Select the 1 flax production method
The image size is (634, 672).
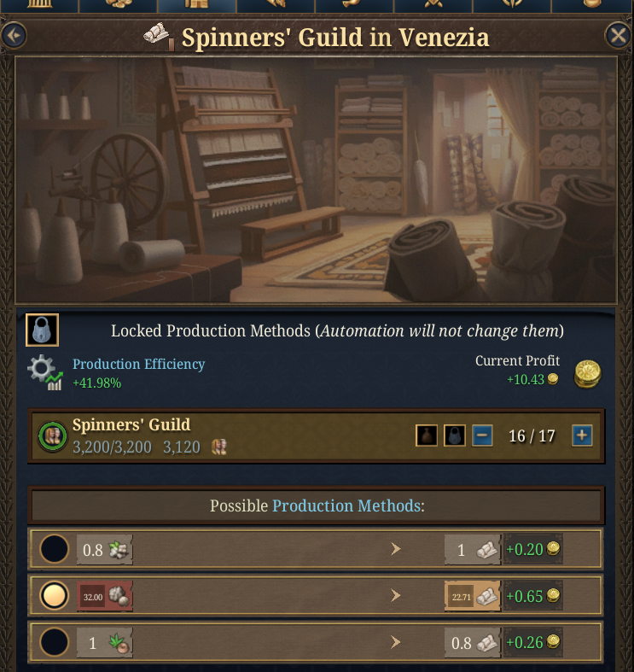(x=55, y=643)
